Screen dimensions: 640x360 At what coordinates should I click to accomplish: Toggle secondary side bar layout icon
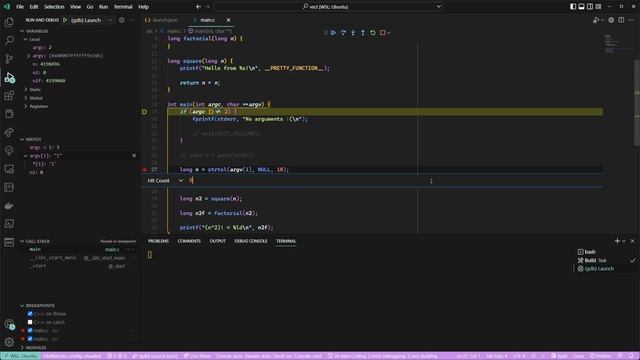pyautogui.click(x=590, y=7)
